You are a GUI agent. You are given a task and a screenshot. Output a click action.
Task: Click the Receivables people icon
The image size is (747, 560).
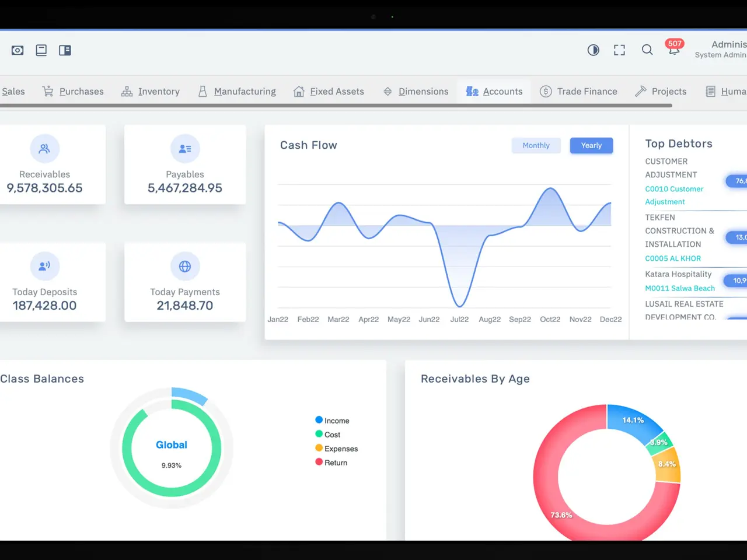[x=44, y=149]
